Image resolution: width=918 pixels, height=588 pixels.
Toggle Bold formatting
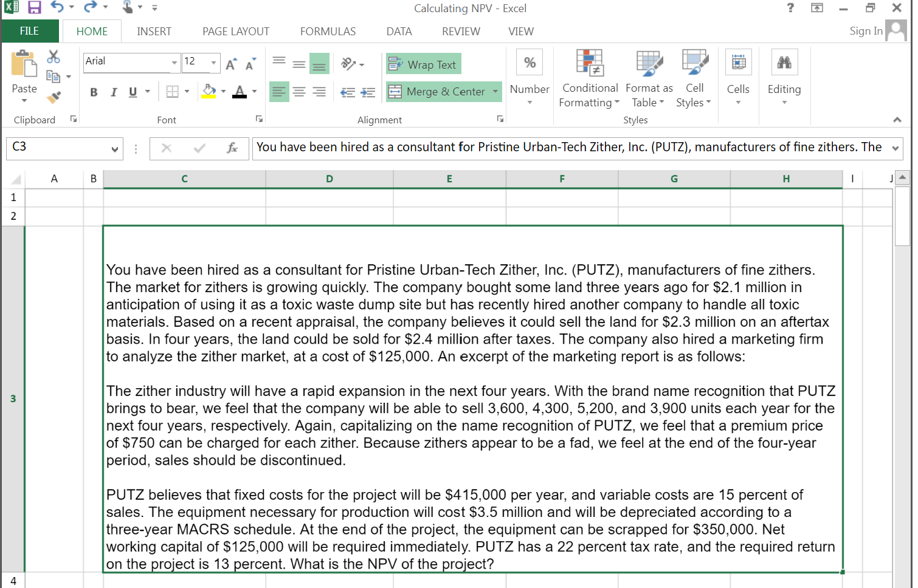click(94, 92)
